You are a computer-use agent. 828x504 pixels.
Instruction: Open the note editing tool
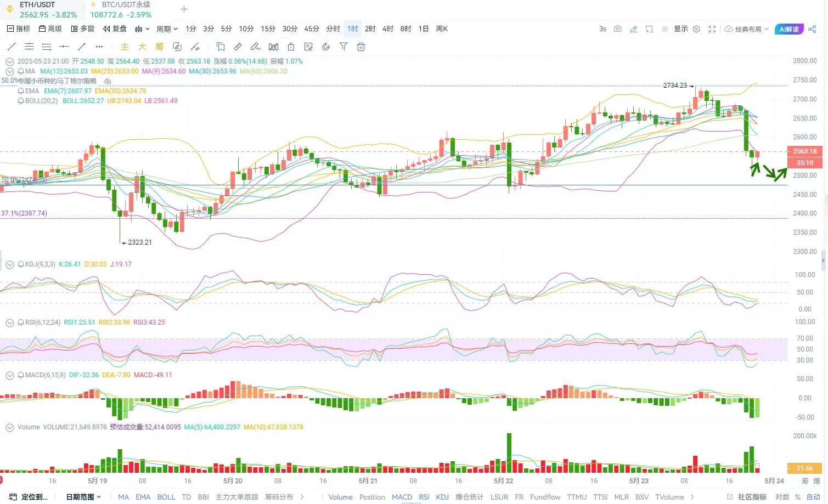pyautogui.click(x=308, y=47)
